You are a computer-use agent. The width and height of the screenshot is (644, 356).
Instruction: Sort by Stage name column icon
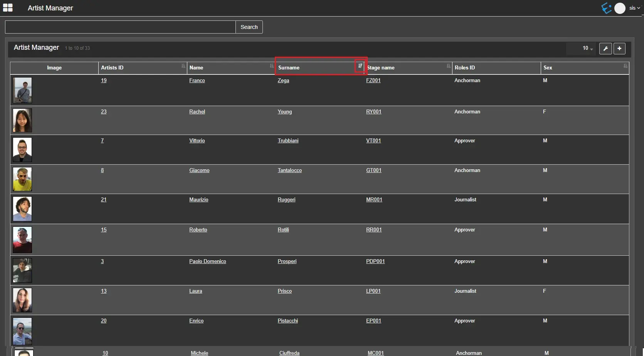448,66
